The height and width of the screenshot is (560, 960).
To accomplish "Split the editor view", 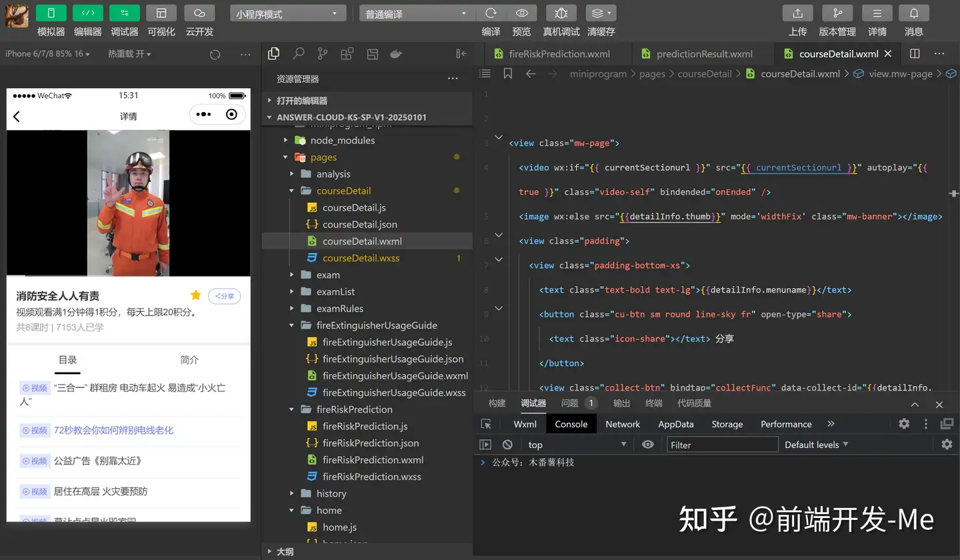I will [x=915, y=54].
